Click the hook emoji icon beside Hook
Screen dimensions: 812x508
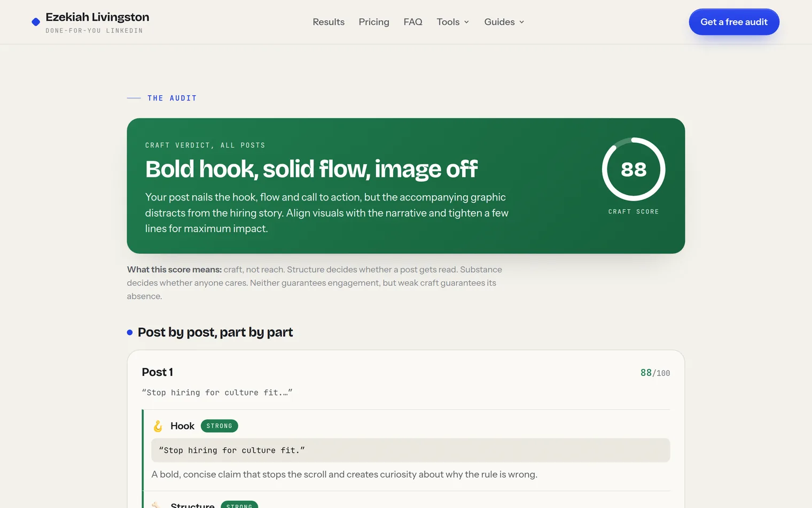pos(158,426)
